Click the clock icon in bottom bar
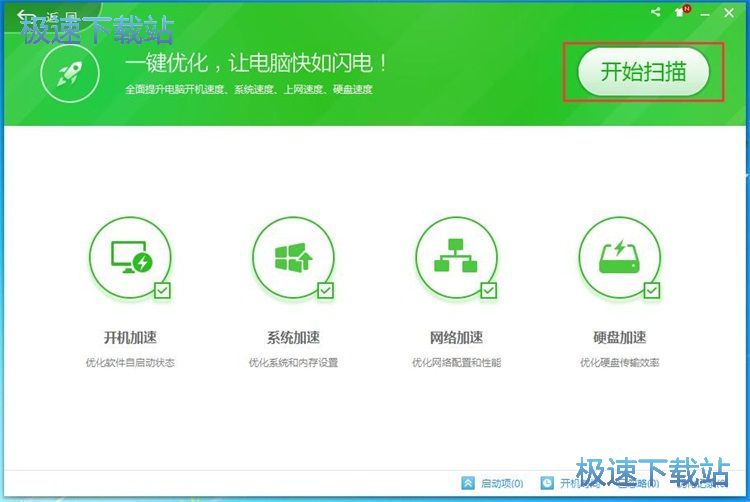750x502 pixels. 547,483
